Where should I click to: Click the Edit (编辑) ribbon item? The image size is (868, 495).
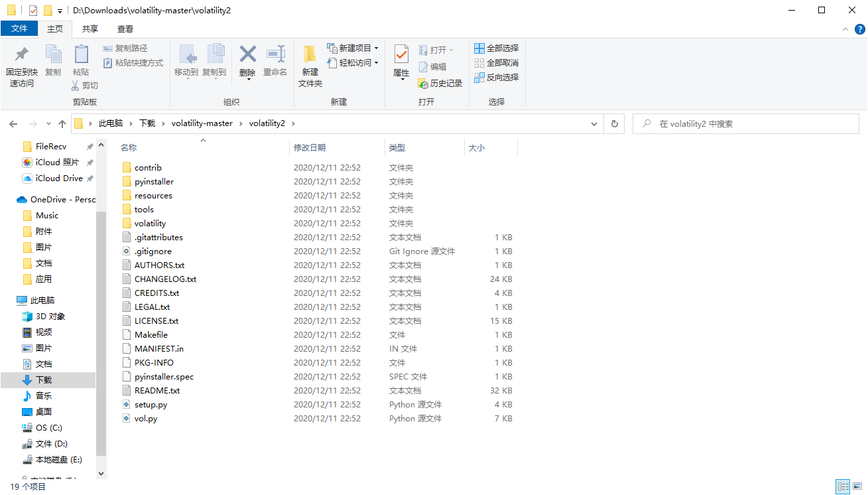432,67
